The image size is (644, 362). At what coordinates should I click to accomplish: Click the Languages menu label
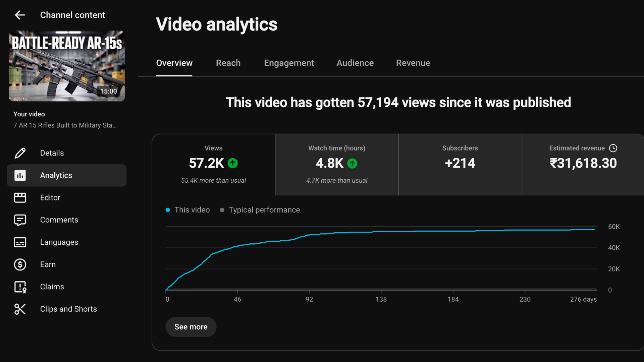click(59, 242)
